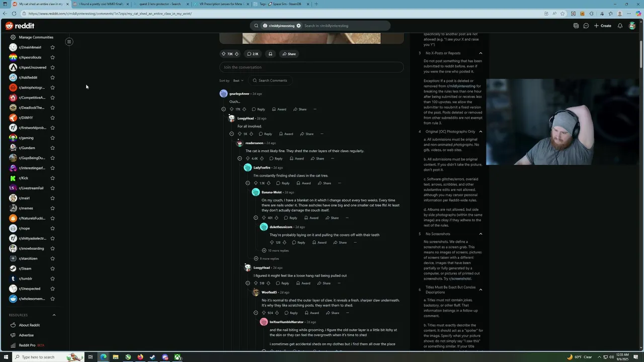Open more options on readersanon's comment
Viewport: 644px width, 362px height.
(333, 158)
